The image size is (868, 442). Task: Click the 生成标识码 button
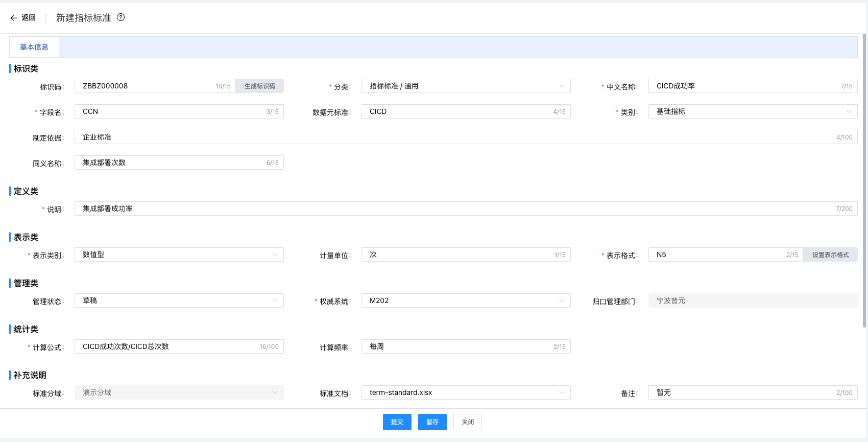pos(259,86)
